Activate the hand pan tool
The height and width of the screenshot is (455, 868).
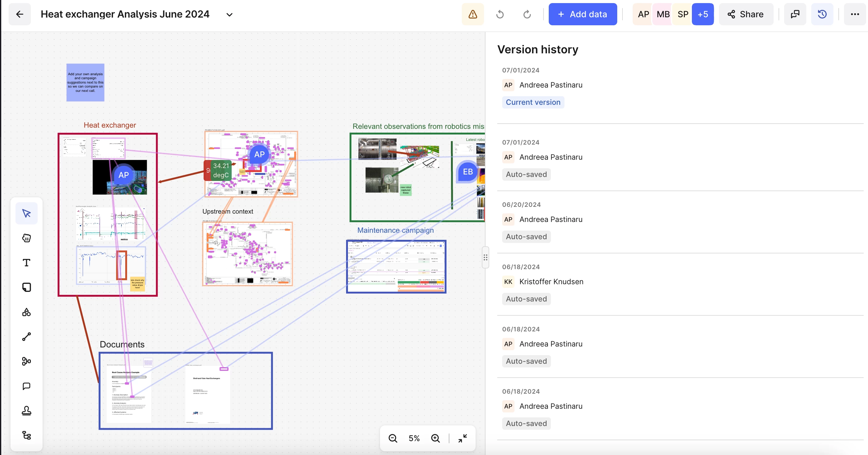[x=26, y=238]
